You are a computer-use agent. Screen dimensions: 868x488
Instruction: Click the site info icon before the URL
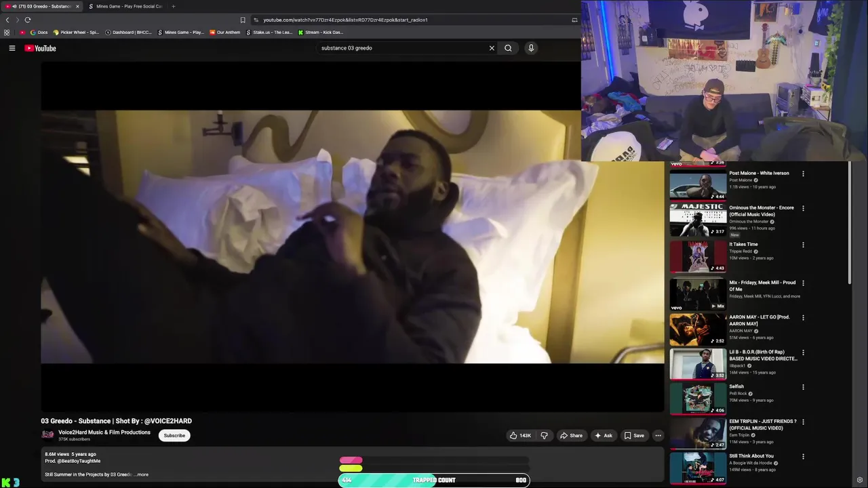[256, 20]
